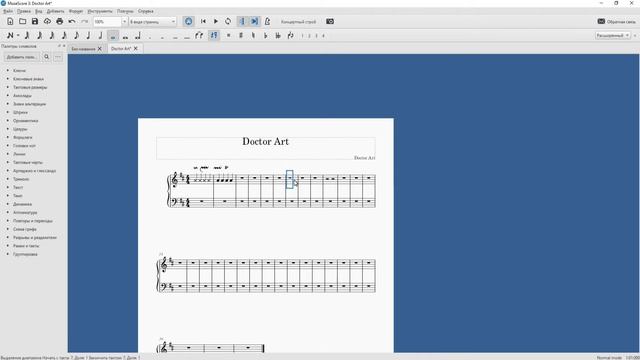Open the Справка menu
The width and height of the screenshot is (640, 360).
146,11
